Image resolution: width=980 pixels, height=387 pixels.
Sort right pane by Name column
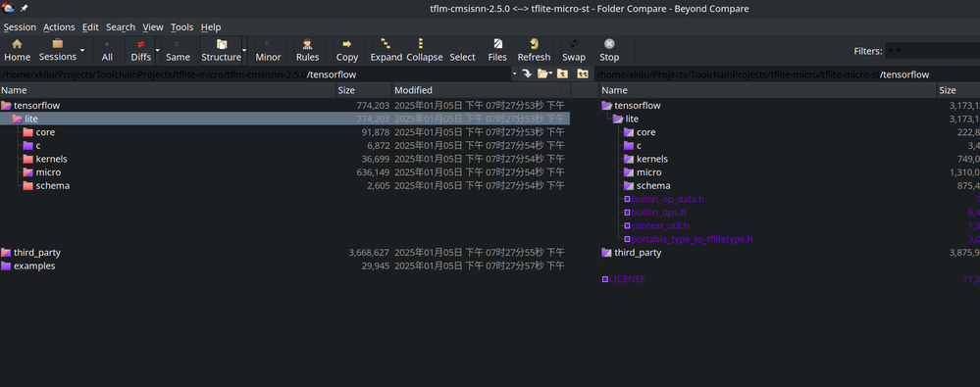pos(768,90)
